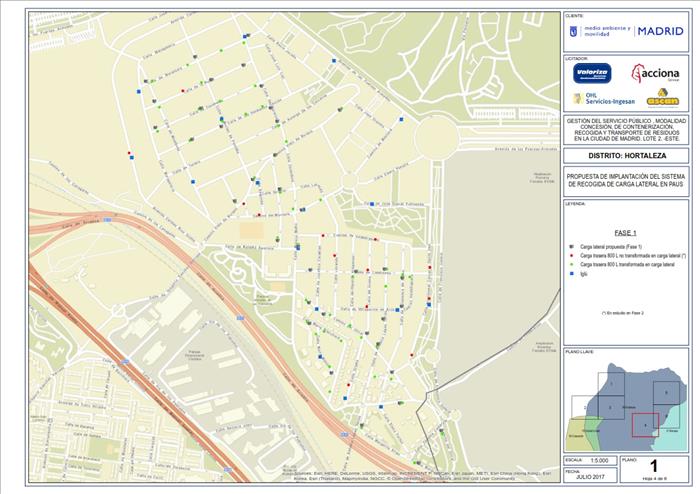The image size is (700, 494).
Task: Click the 'Carga lateral propuesta' legend symbol
Action: [x=569, y=245]
